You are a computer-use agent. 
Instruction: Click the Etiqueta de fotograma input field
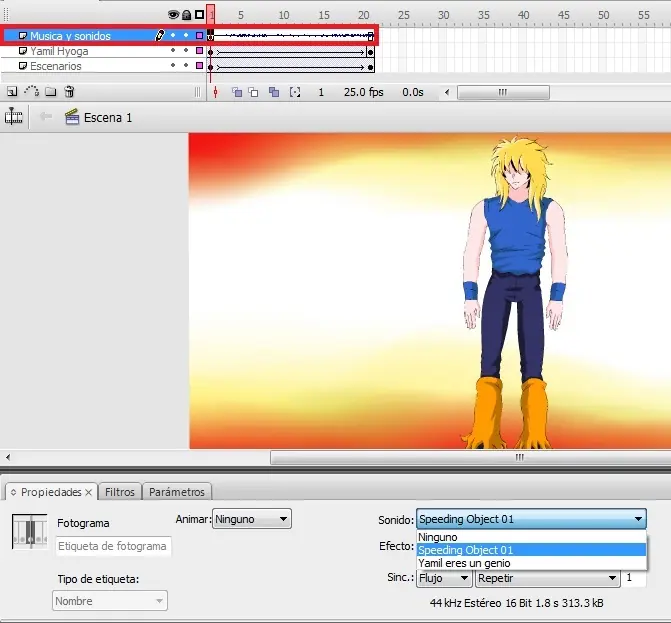coord(113,546)
